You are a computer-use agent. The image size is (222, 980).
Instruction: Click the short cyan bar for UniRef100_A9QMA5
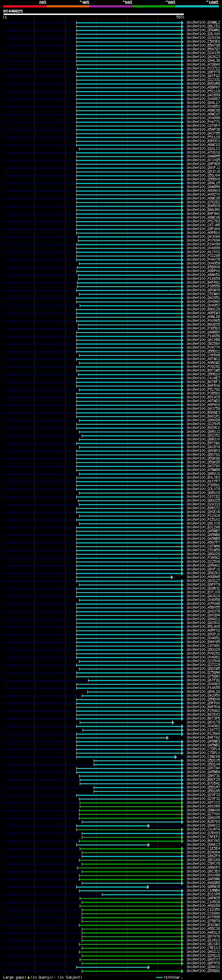click(125, 577)
